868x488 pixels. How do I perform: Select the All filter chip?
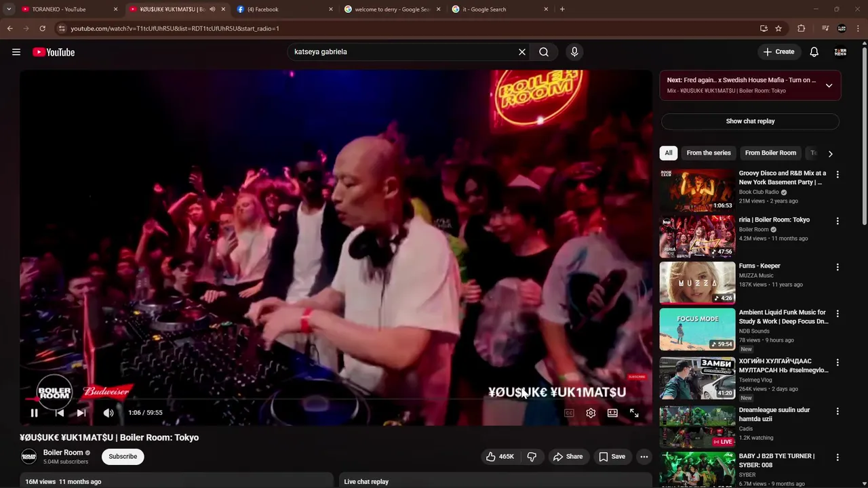click(669, 153)
